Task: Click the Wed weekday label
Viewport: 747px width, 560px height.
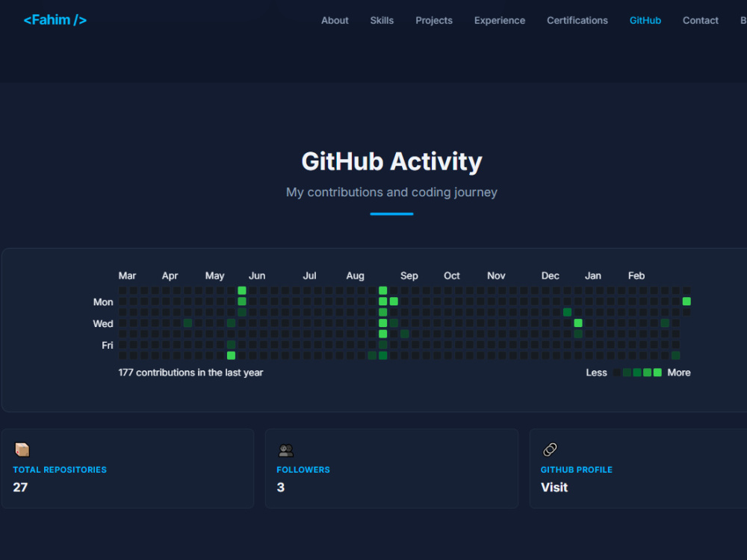Action: 103,323
